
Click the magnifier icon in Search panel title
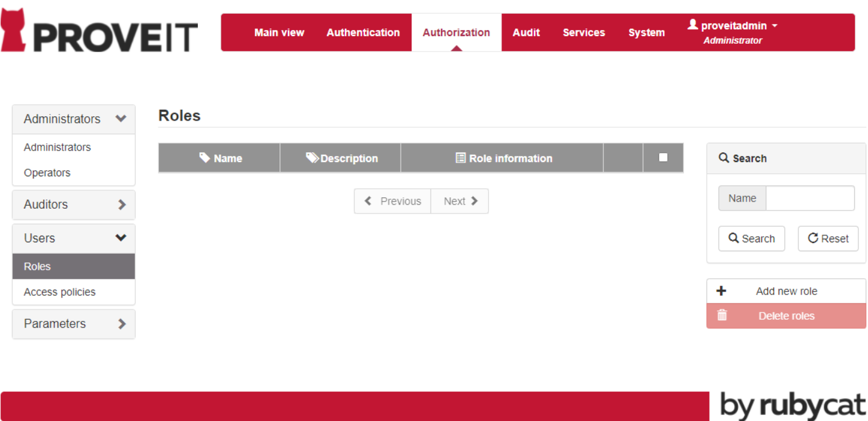(x=724, y=158)
